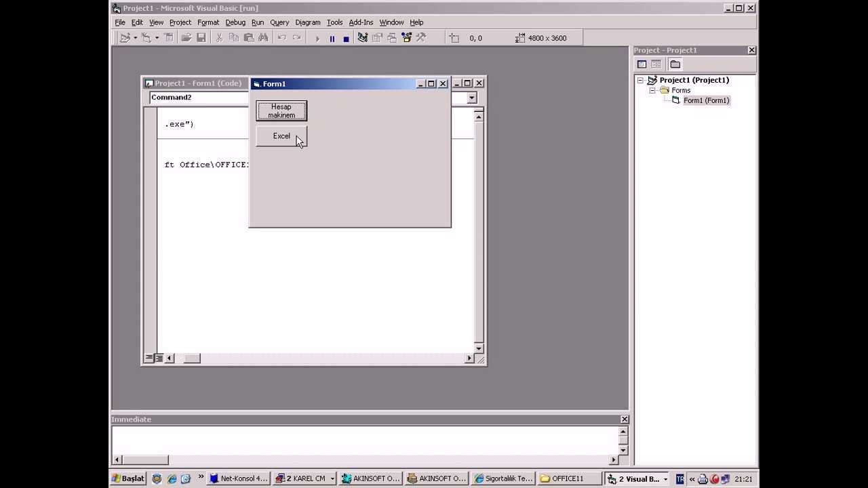Click the Paste toolbar icon

tap(249, 38)
